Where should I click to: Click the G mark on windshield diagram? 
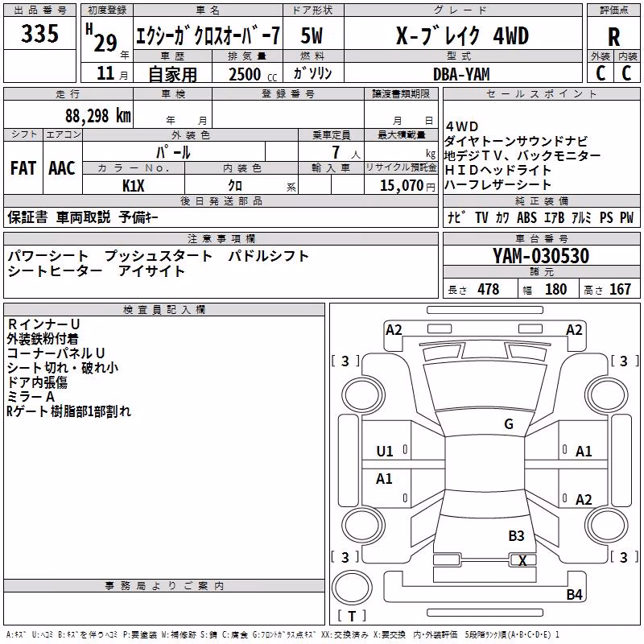pyautogui.click(x=509, y=423)
